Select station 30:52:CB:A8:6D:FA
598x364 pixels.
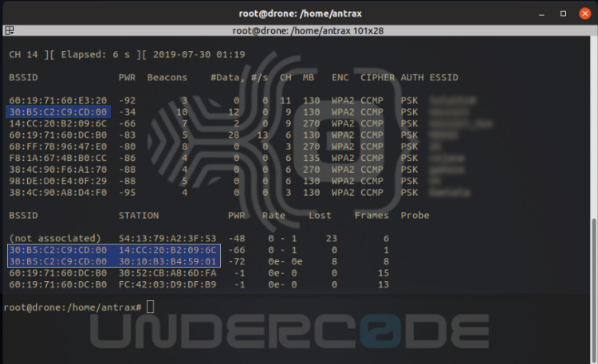pyautogui.click(x=167, y=273)
